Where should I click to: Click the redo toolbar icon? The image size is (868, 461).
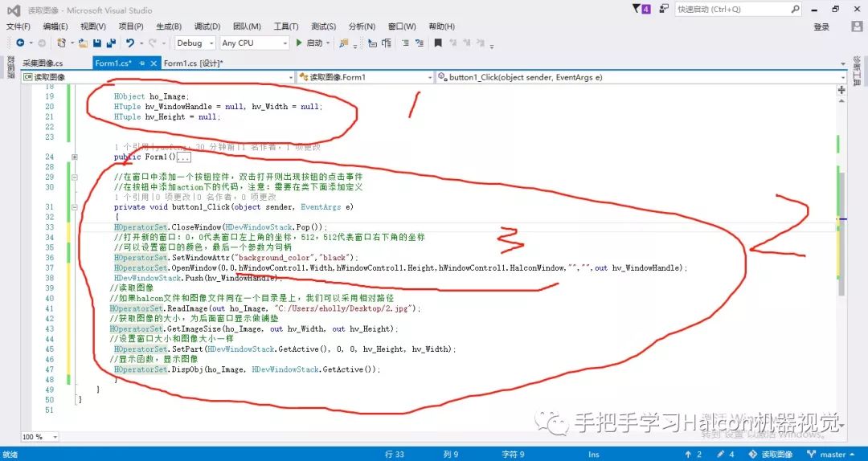[x=152, y=43]
